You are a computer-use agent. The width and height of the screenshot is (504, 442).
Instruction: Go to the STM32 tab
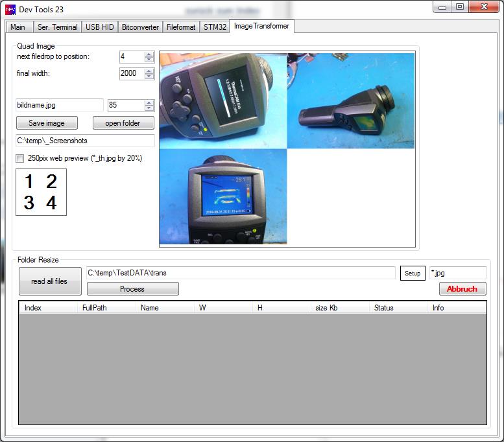[x=214, y=27]
